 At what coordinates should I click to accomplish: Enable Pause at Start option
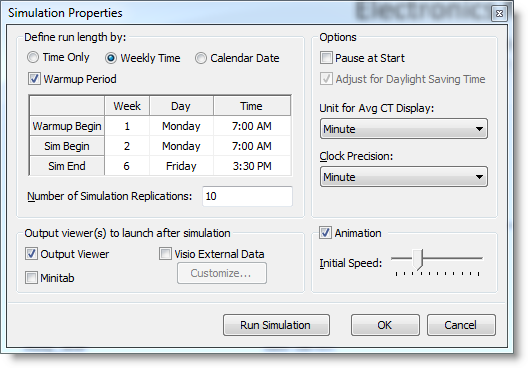[x=326, y=58]
